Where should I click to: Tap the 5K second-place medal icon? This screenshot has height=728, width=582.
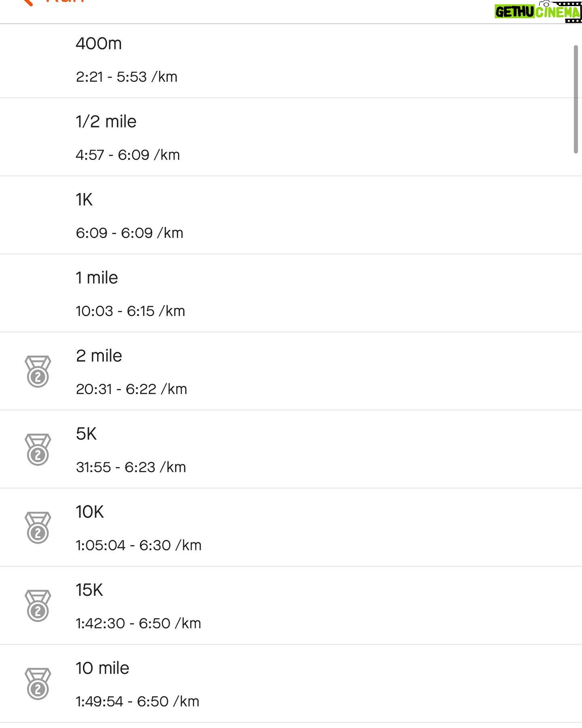coord(38,449)
